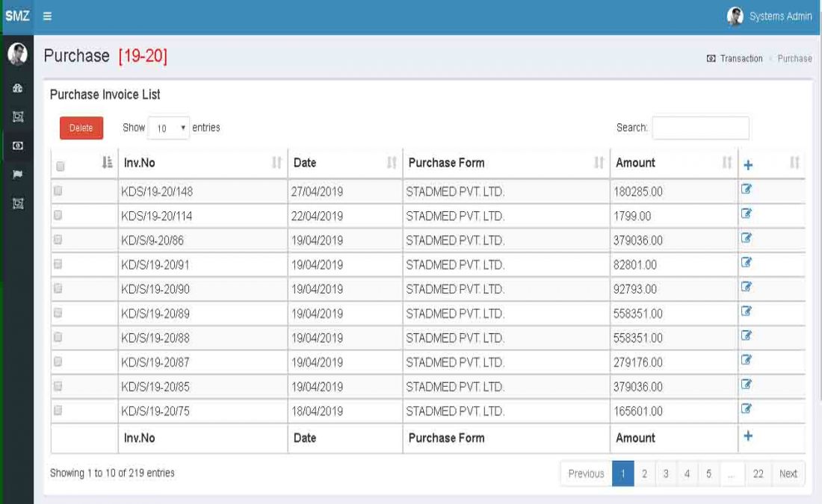
Task: Click inside the Search field
Action: coord(701,128)
